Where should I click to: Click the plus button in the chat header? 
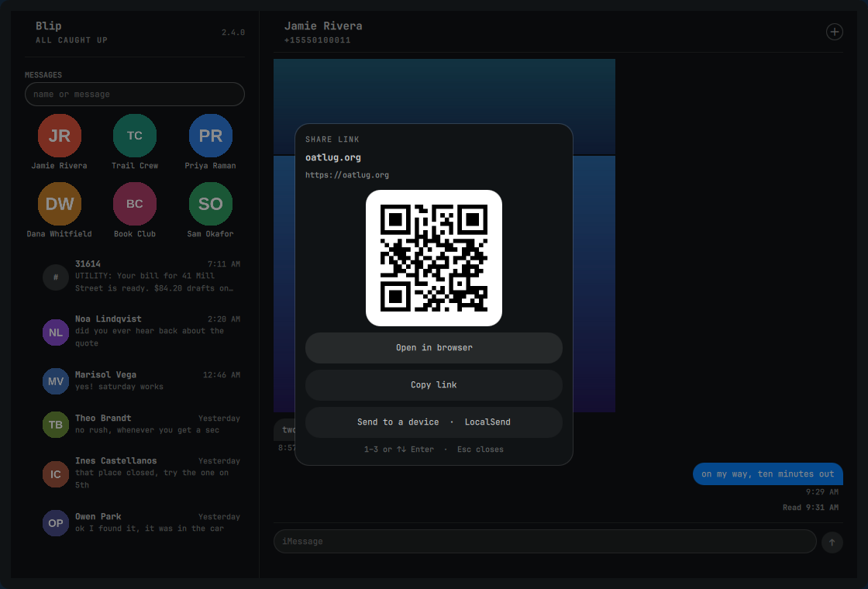(834, 32)
